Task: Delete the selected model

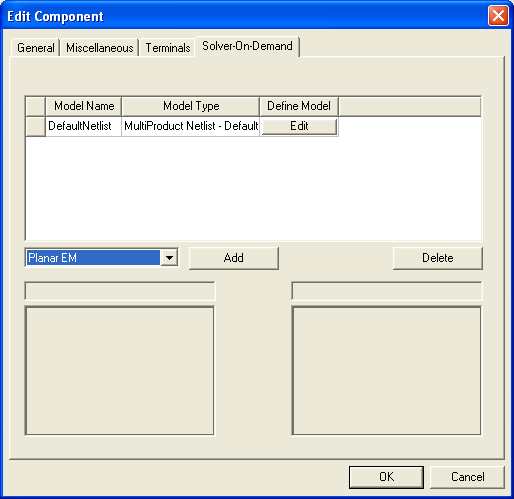Action: click(x=437, y=258)
